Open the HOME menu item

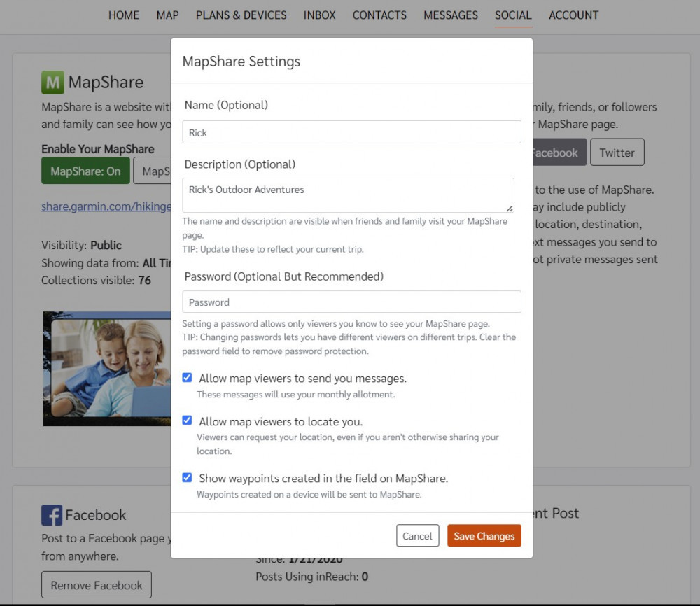click(x=124, y=15)
